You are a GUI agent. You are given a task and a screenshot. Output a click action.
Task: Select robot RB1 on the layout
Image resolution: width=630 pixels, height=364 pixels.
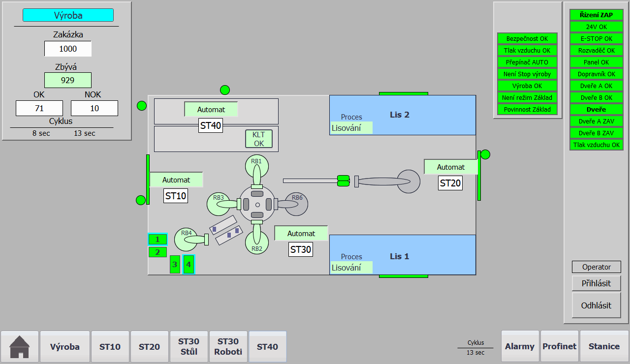[x=257, y=167]
